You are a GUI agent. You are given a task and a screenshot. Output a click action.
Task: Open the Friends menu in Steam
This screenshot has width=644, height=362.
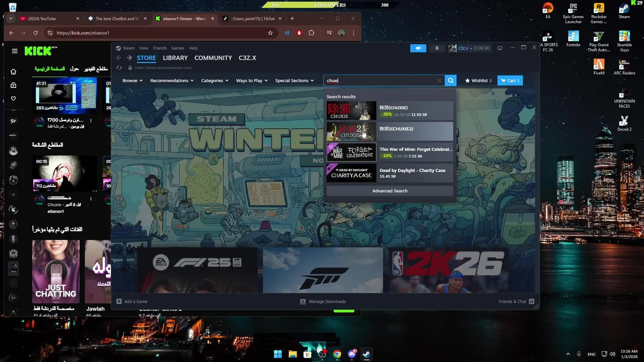click(159, 48)
